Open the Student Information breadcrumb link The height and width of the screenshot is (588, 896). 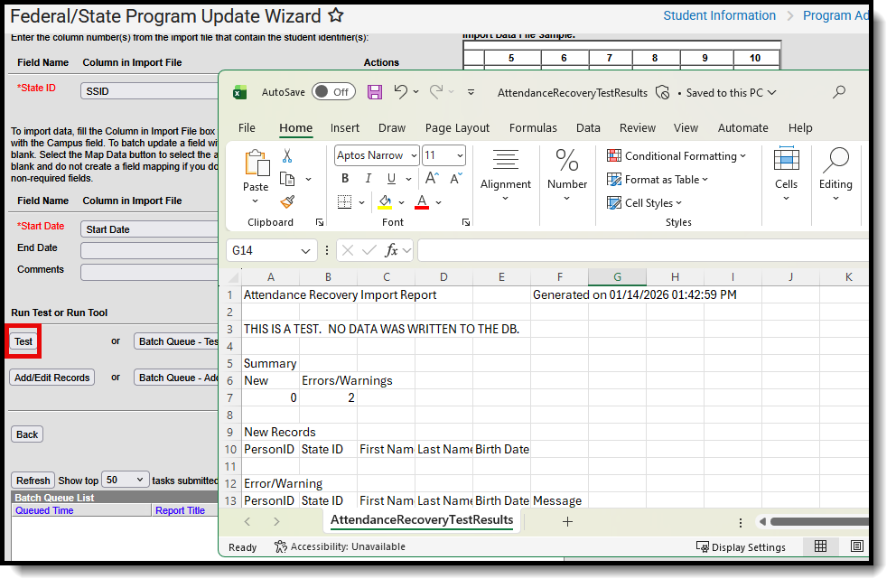(719, 15)
